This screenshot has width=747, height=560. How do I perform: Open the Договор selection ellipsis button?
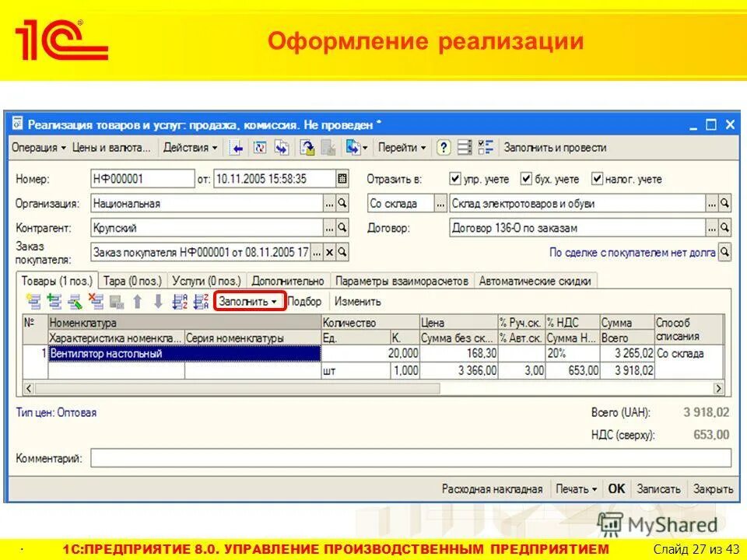pos(711,228)
